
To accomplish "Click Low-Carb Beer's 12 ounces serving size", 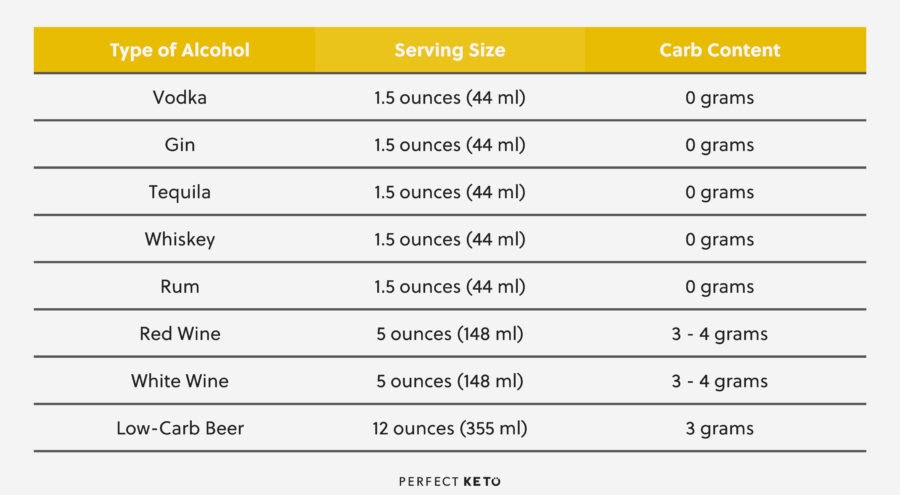I will 450,428.
